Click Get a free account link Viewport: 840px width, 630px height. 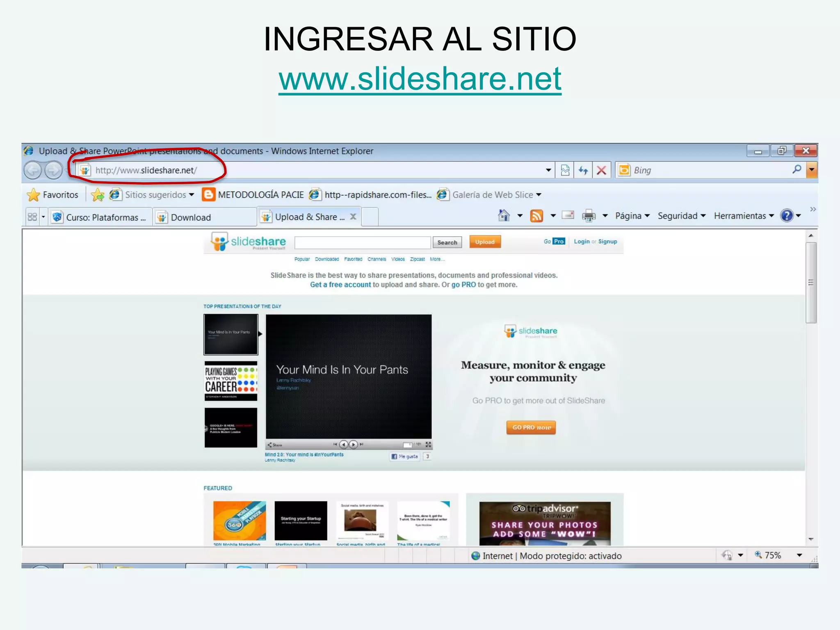click(x=340, y=285)
